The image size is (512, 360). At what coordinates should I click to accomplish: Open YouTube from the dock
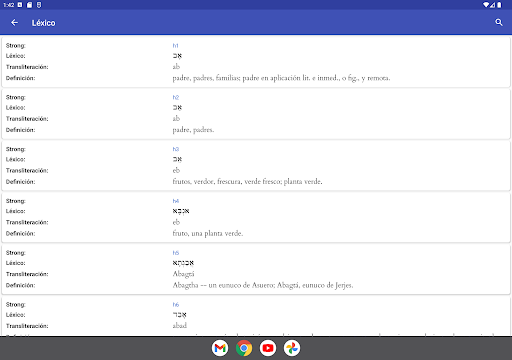[268, 348]
